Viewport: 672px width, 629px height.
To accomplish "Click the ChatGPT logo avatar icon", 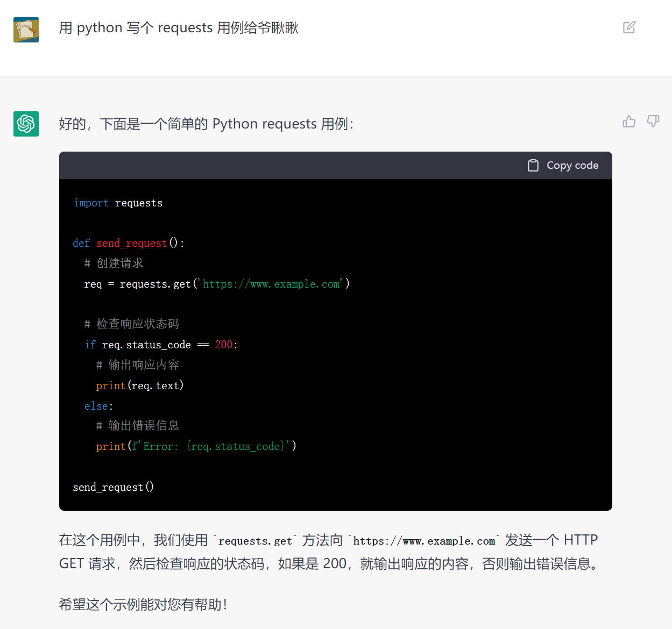I will pos(26,124).
